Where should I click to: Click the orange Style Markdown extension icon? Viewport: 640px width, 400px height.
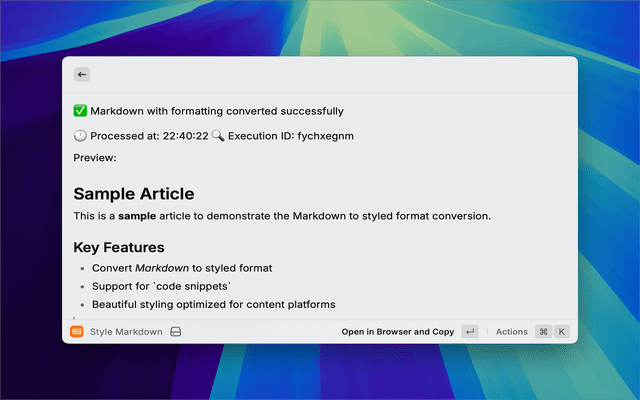coord(76,331)
